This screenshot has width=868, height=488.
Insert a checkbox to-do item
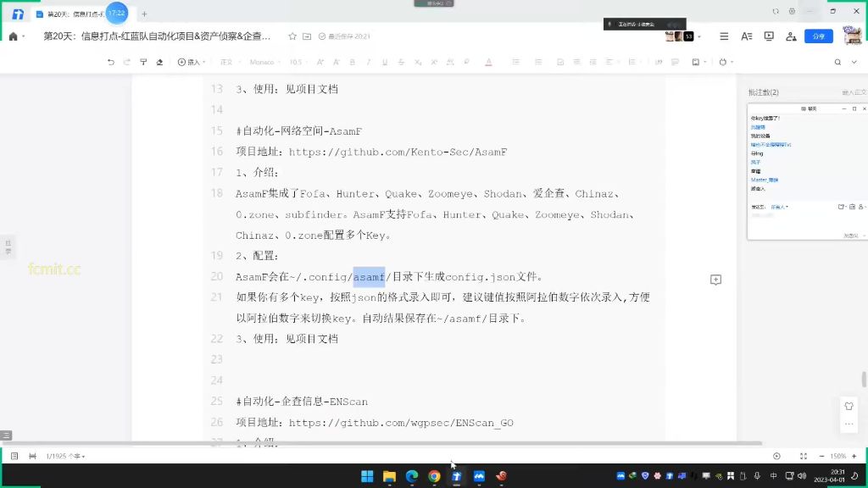coord(560,62)
